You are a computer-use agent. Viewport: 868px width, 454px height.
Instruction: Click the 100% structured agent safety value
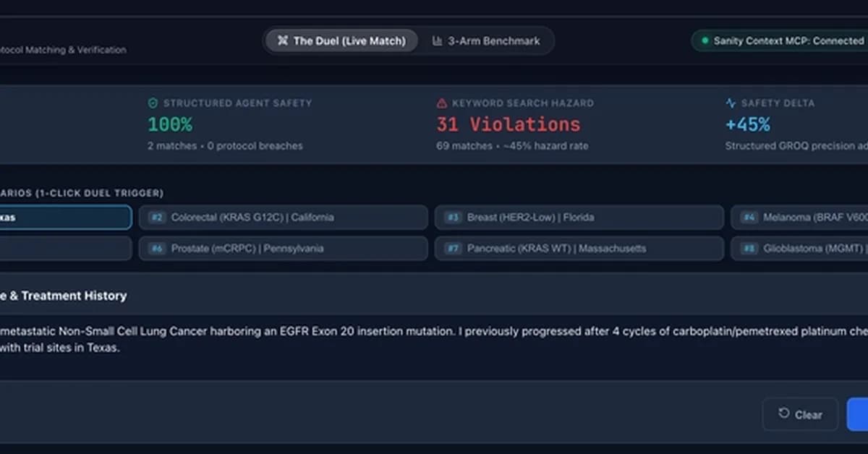(170, 124)
